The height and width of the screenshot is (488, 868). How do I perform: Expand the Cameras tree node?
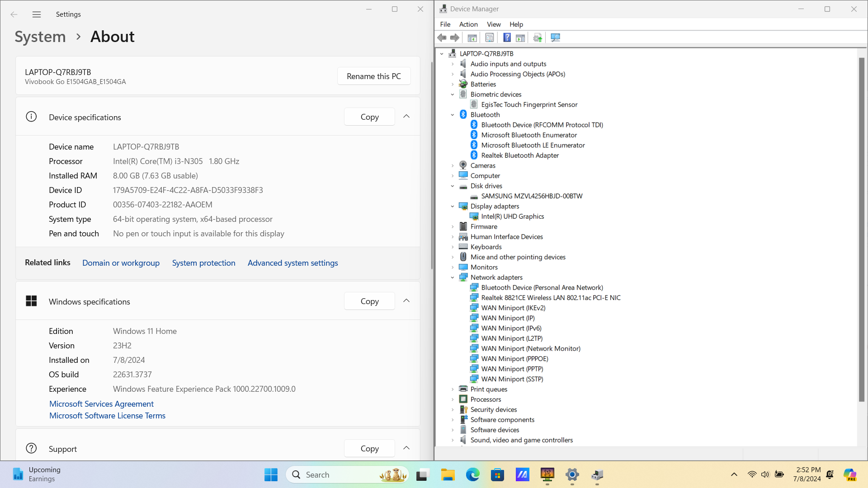453,166
